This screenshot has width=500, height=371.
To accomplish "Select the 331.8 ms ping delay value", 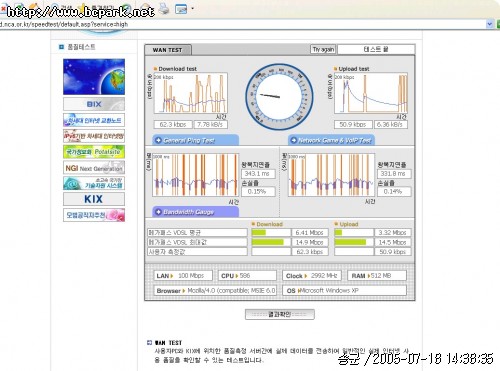I will 394,174.
